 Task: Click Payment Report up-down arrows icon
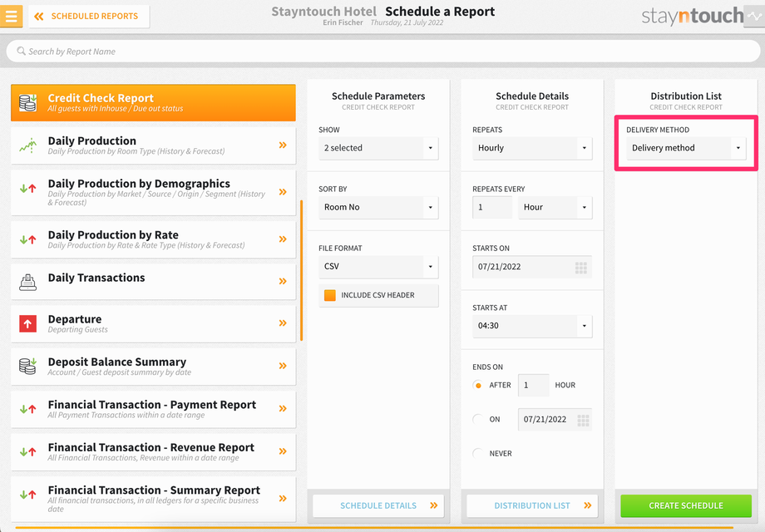click(27, 409)
